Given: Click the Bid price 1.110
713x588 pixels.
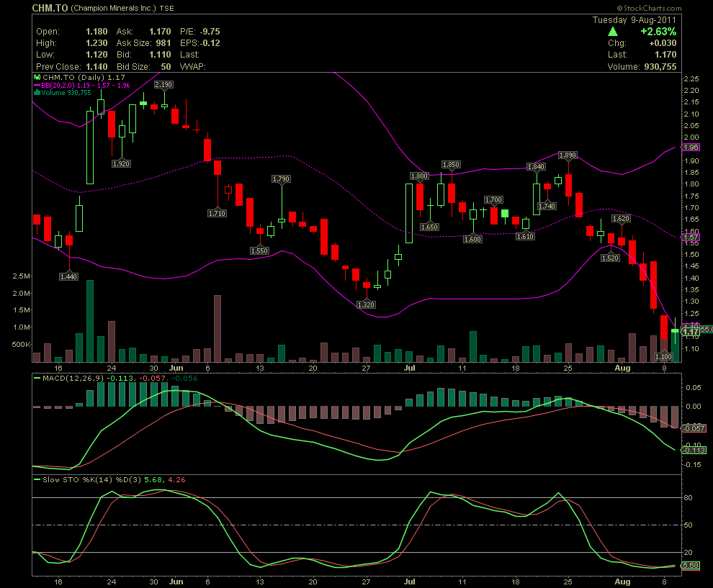Looking at the screenshot, I should (x=160, y=55).
